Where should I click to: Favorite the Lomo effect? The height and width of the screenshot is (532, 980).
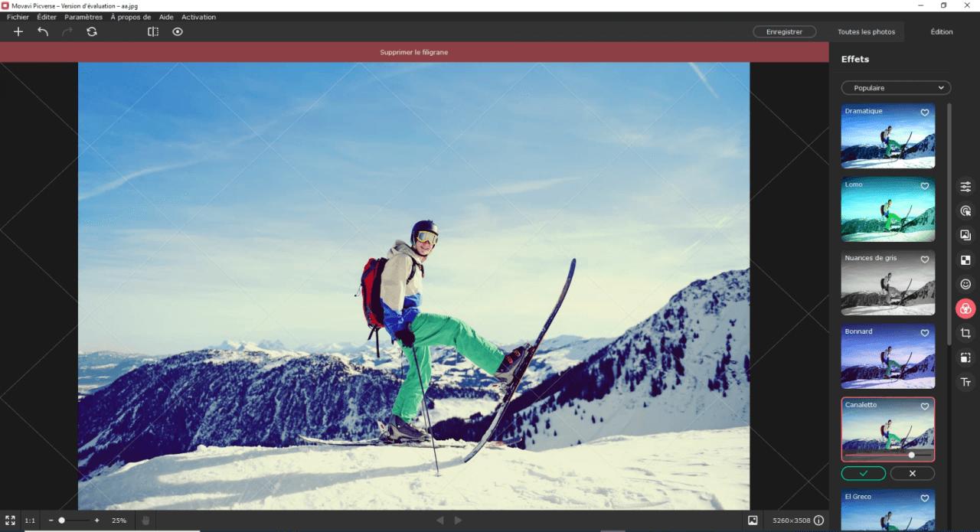click(924, 186)
